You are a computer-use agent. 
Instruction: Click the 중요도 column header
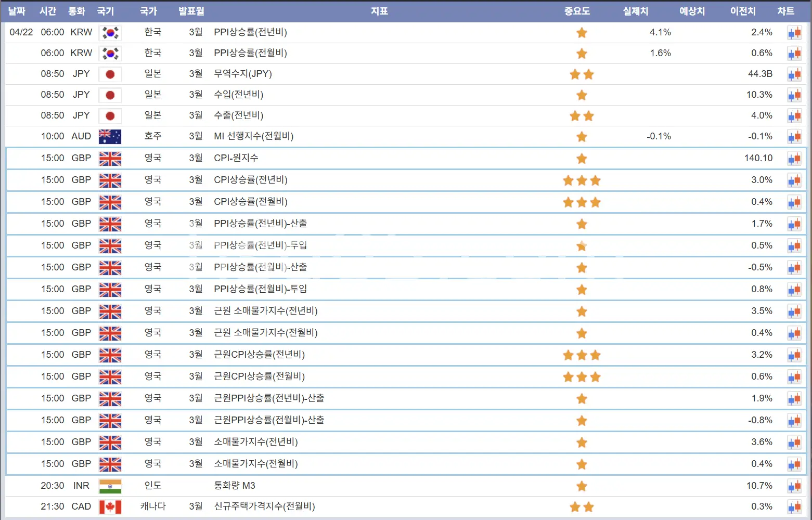coord(577,11)
